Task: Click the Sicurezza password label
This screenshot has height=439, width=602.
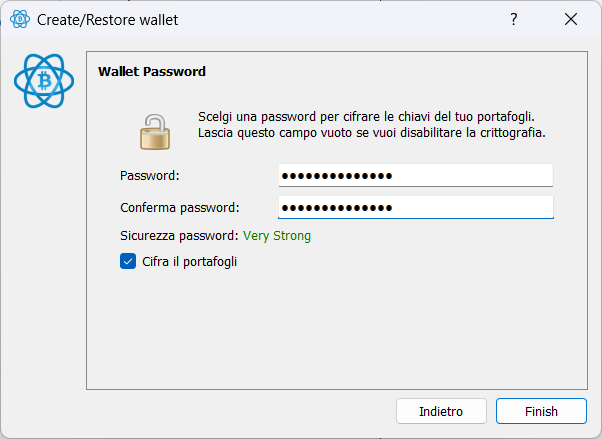Action: [180, 235]
